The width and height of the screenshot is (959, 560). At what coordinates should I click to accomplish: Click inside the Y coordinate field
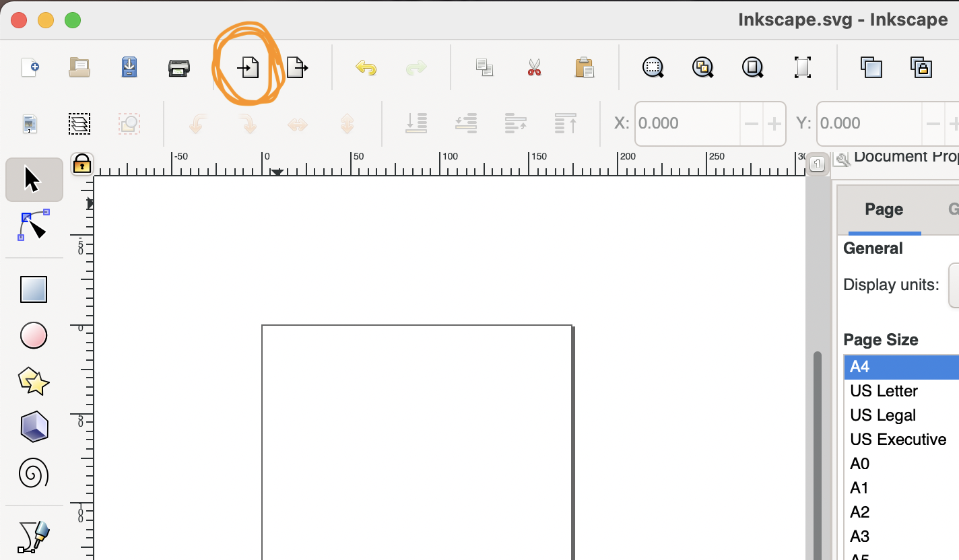coord(869,124)
